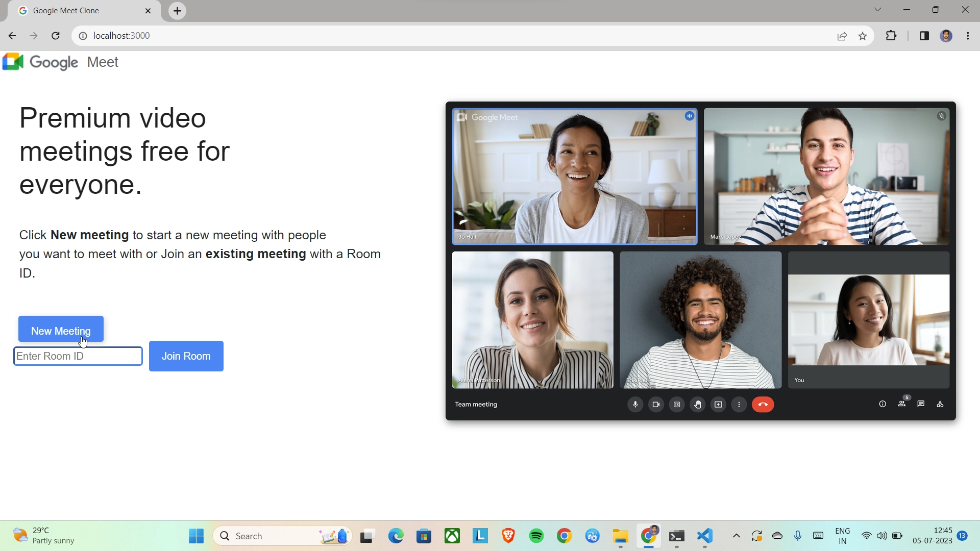Toggle the browser side panel

pyautogui.click(x=924, y=36)
